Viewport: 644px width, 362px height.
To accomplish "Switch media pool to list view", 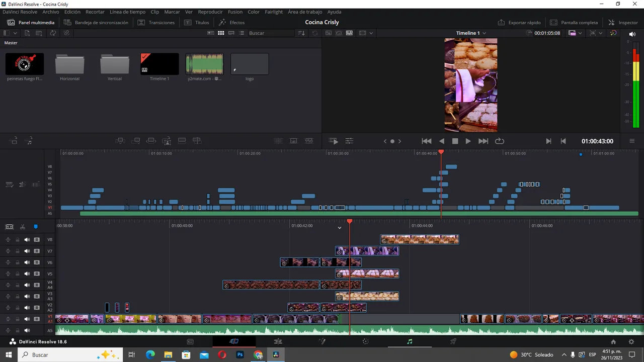I will 242,33.
